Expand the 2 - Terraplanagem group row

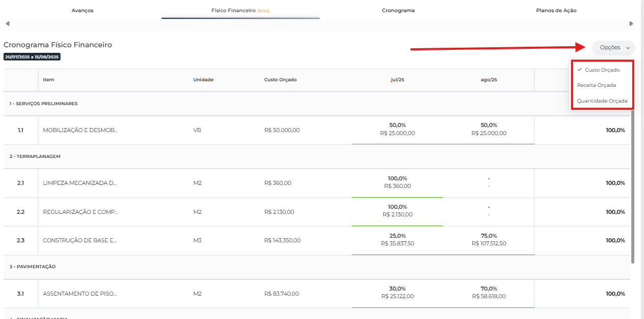(x=35, y=156)
